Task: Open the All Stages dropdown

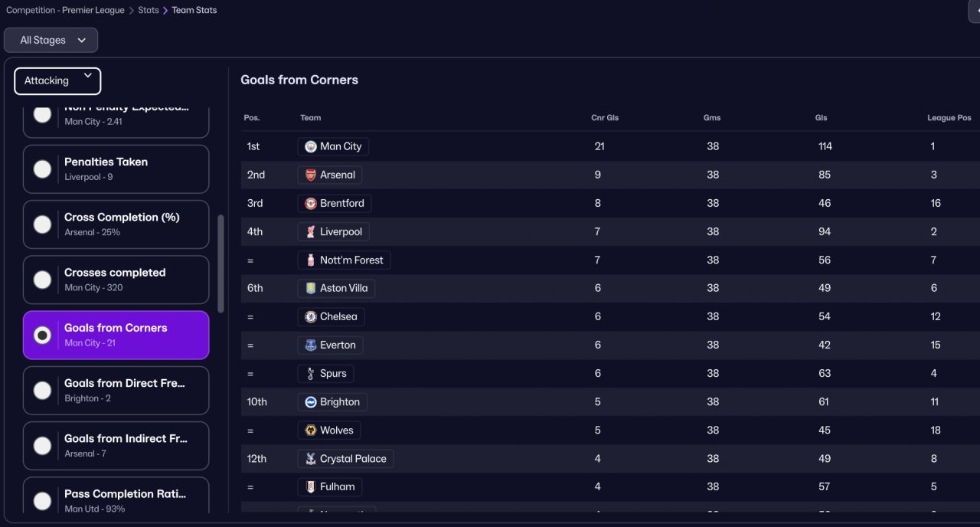Action: coord(51,41)
